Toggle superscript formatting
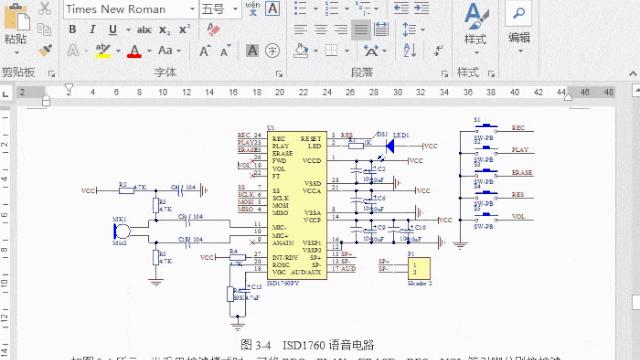Viewport: 640px width, 360px height. [184, 29]
